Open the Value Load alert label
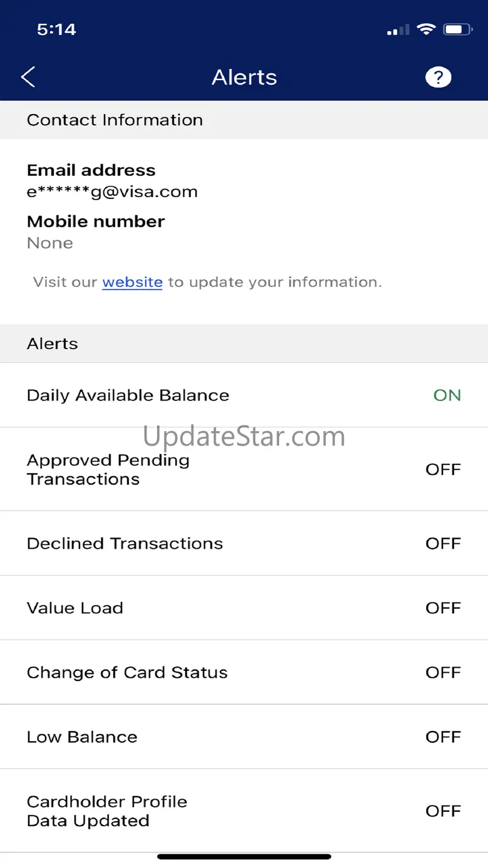 click(x=75, y=608)
